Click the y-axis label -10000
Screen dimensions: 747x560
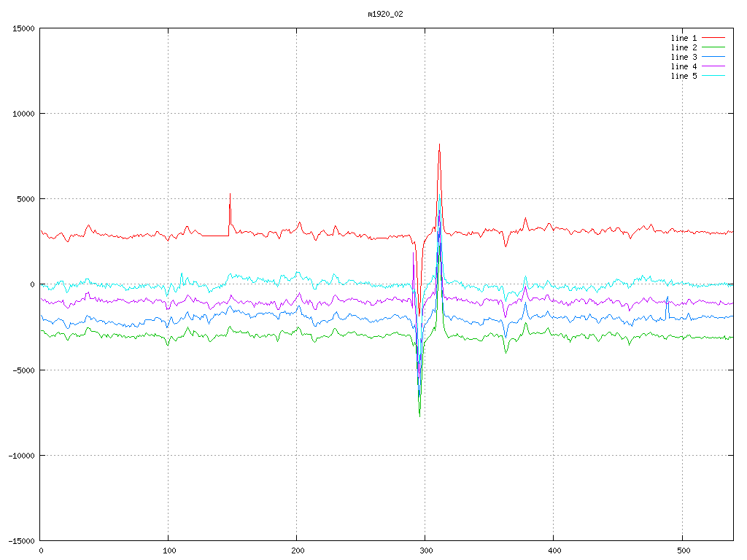[x=21, y=456]
